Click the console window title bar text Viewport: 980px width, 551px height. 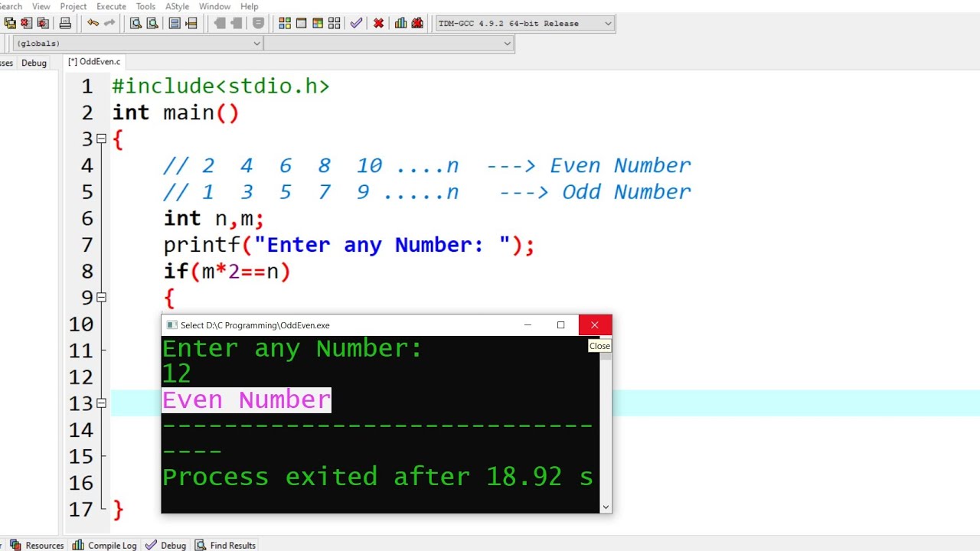(x=255, y=325)
